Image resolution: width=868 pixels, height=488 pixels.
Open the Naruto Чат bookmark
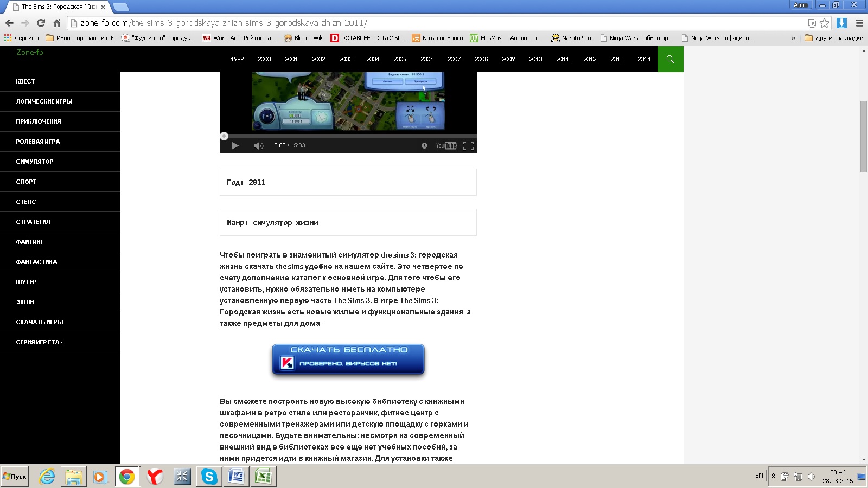[x=571, y=38]
